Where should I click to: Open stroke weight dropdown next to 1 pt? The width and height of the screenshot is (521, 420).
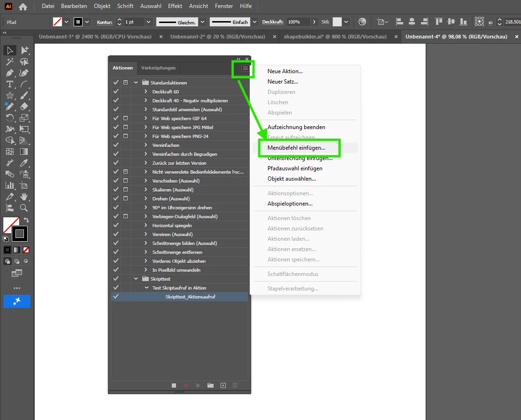(148, 22)
